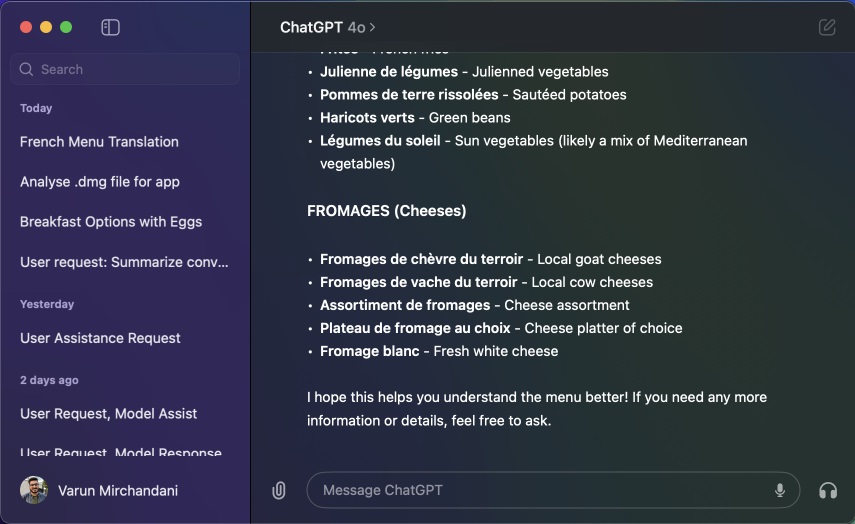This screenshot has height=524, width=855.
Task: Click the microphone dictation icon
Action: pos(779,490)
